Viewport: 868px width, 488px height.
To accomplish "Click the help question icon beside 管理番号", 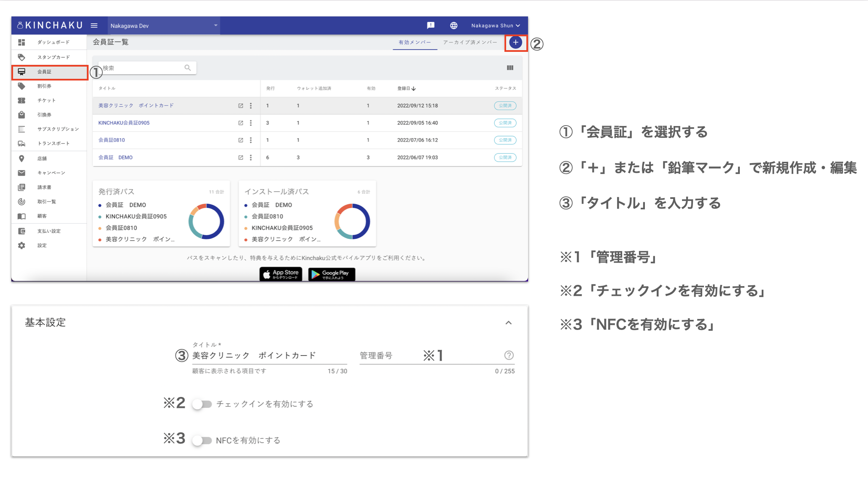I will [509, 355].
